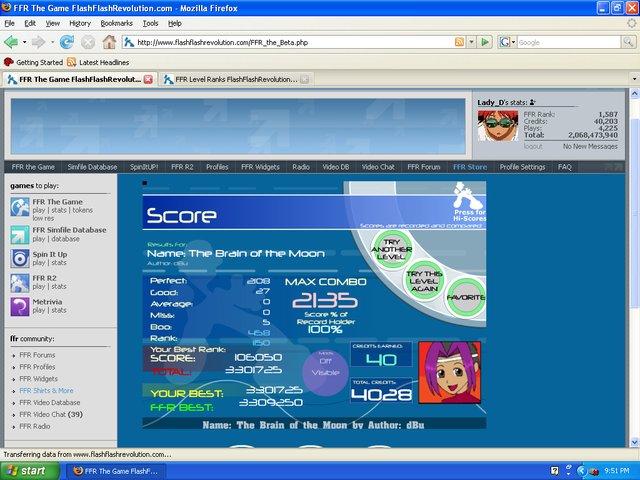
Task: Switch to the FFR Level Ranks tab
Action: click(236, 80)
